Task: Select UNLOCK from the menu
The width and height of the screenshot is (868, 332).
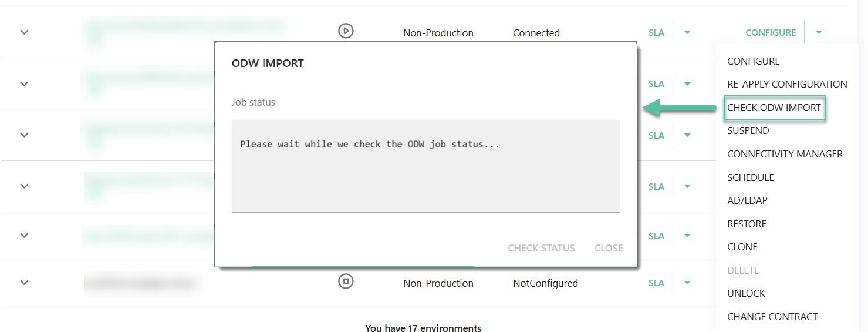Action: point(746,293)
